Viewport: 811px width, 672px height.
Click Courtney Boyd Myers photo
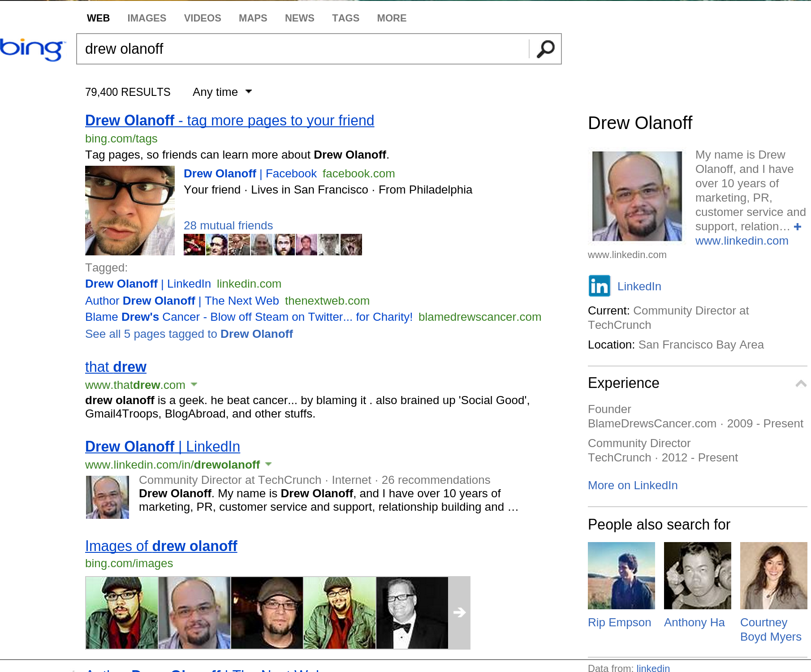click(774, 576)
